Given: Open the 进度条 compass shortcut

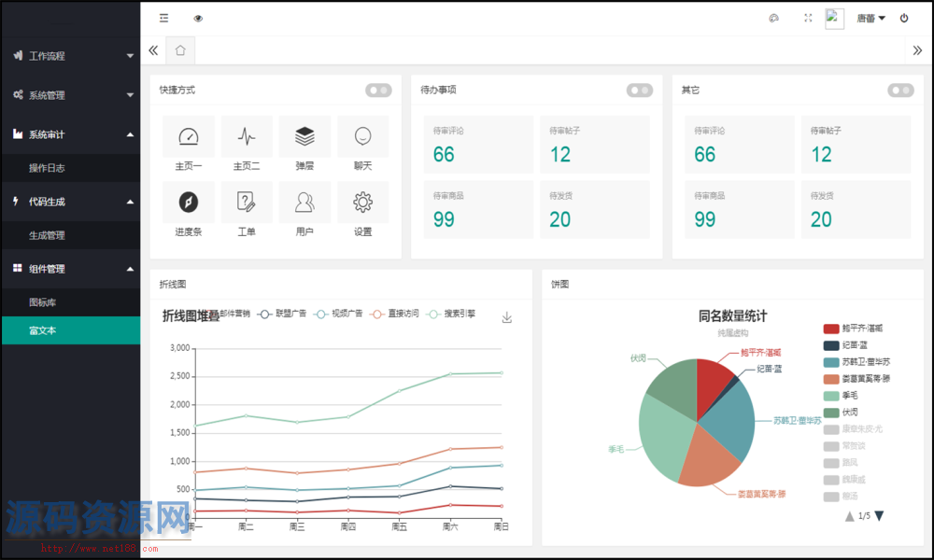Looking at the screenshot, I should click(189, 209).
